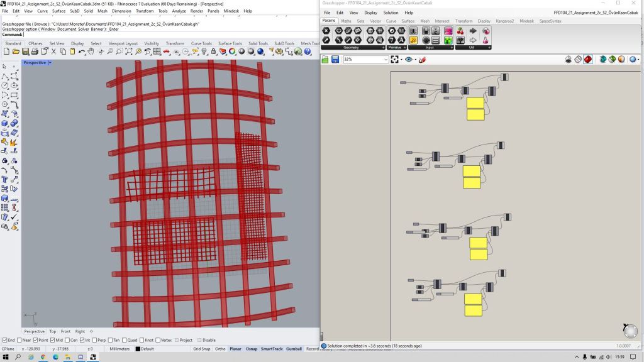Switch to the Top viewport tab

[53, 331]
